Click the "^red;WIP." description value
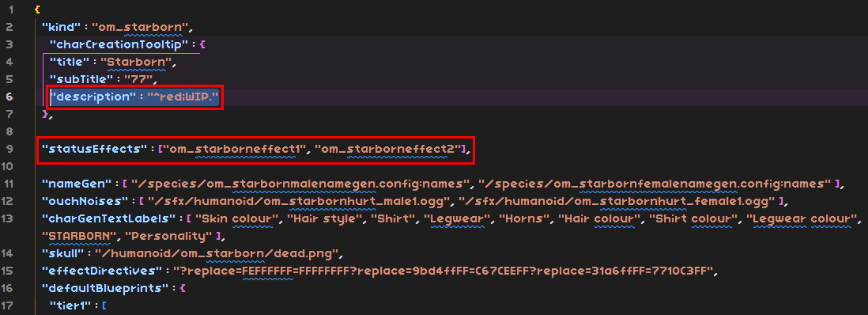 [183, 97]
